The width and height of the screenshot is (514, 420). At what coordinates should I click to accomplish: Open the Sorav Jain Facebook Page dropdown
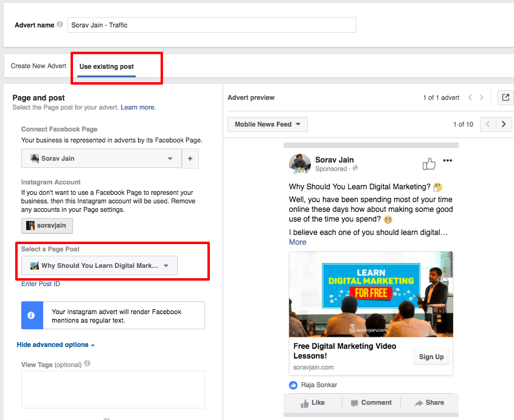pyautogui.click(x=102, y=158)
